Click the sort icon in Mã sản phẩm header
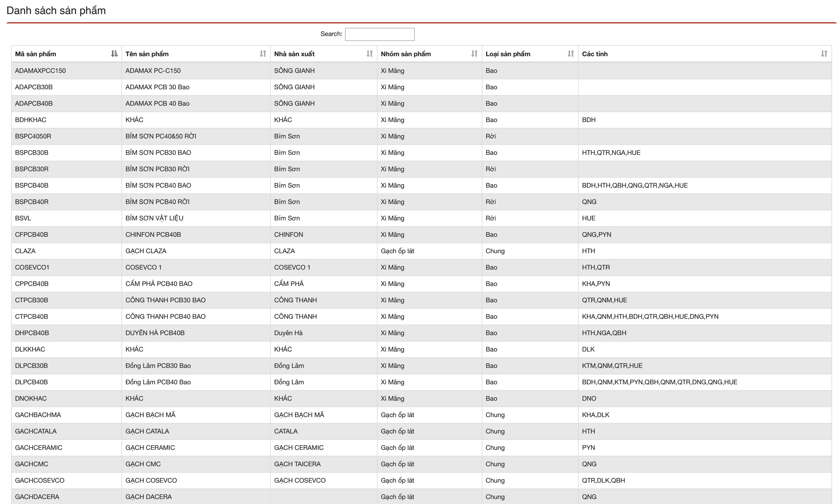The width and height of the screenshot is (840, 504). [114, 54]
